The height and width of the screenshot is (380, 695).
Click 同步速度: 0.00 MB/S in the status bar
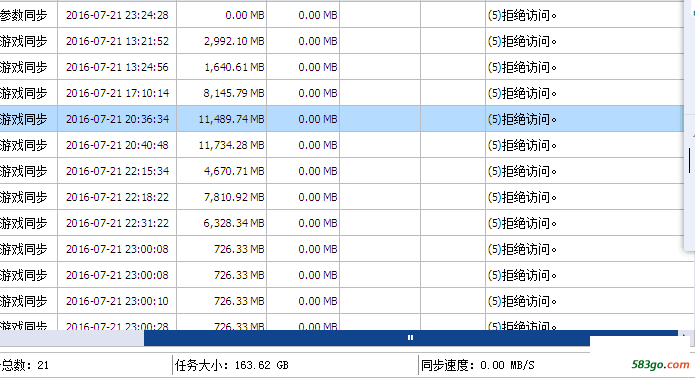[x=478, y=365]
